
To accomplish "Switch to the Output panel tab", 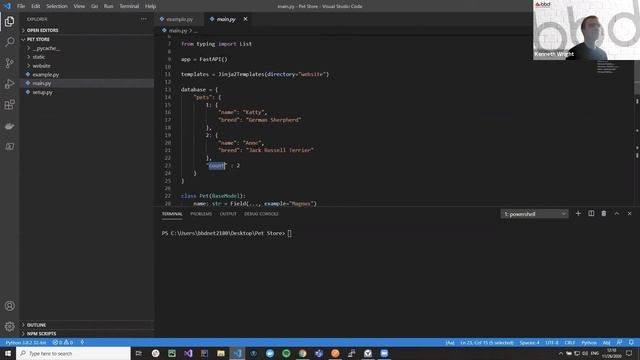I will point(228,214).
